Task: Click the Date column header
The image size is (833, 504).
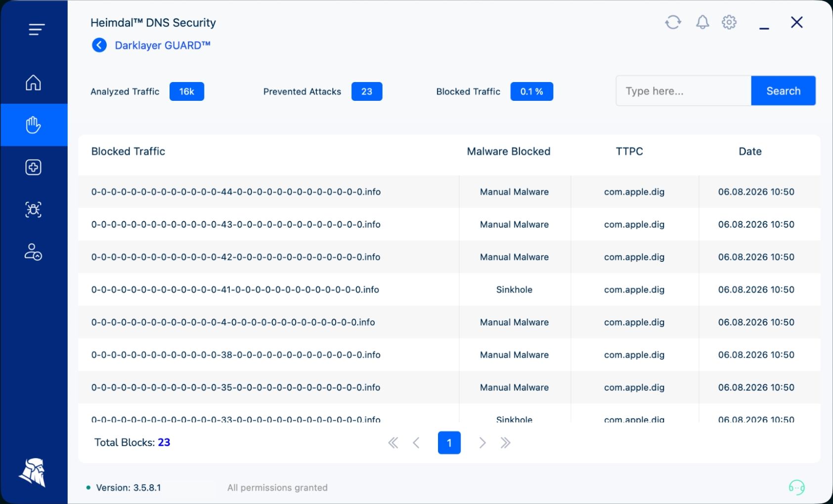Action: pyautogui.click(x=750, y=152)
